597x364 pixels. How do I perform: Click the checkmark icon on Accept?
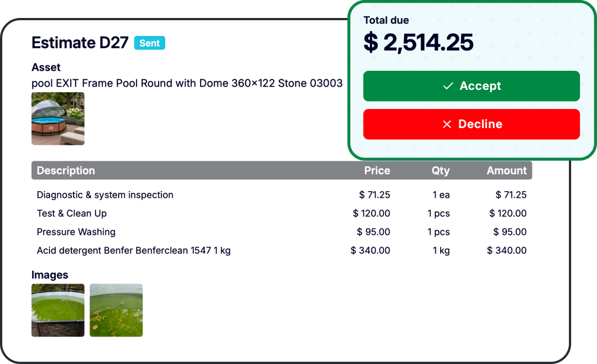coord(448,86)
